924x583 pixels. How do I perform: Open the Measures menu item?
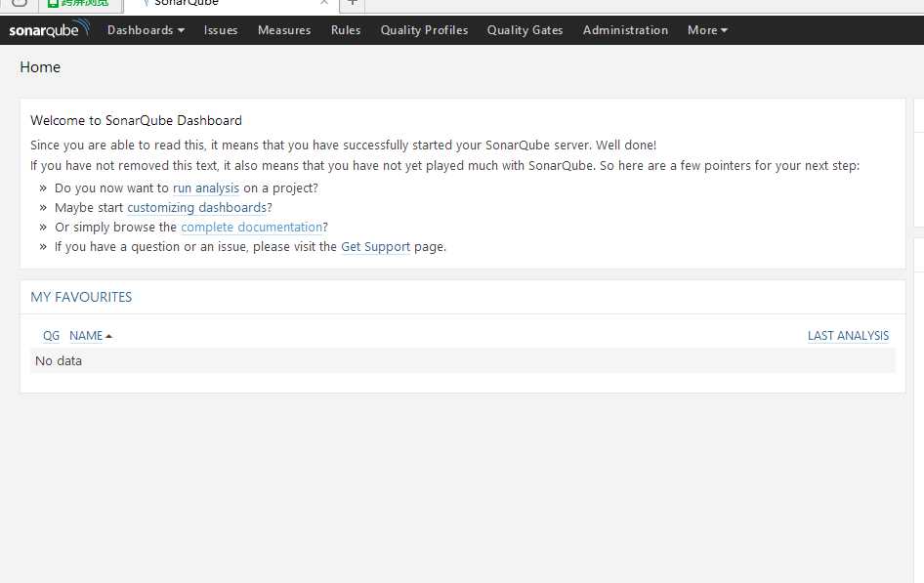(x=284, y=30)
